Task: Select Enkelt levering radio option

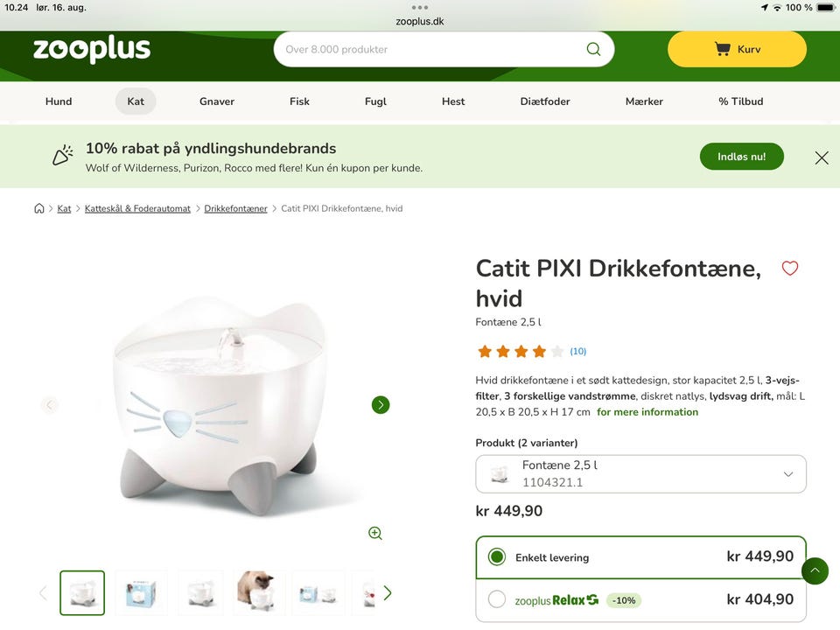Action: pyautogui.click(x=497, y=557)
